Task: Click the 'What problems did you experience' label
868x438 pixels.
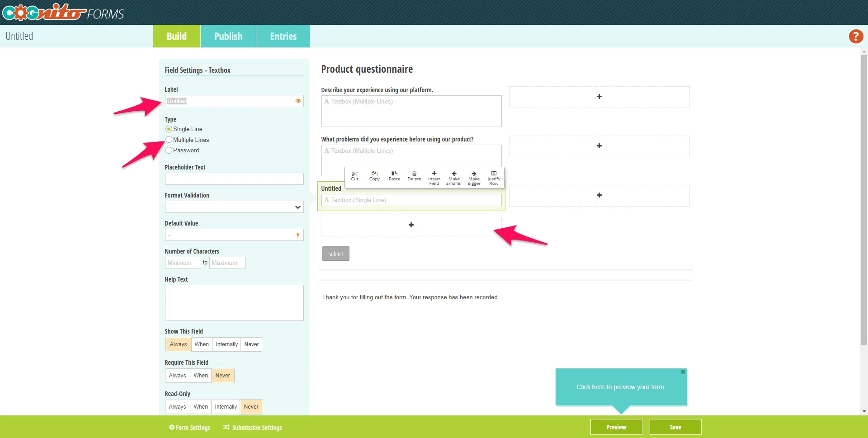Action: [x=397, y=139]
